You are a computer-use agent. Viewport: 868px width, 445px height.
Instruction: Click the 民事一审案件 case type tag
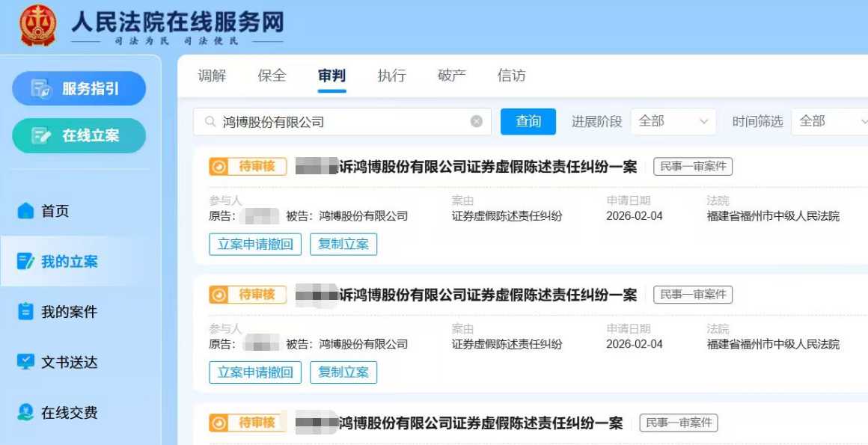click(x=692, y=166)
